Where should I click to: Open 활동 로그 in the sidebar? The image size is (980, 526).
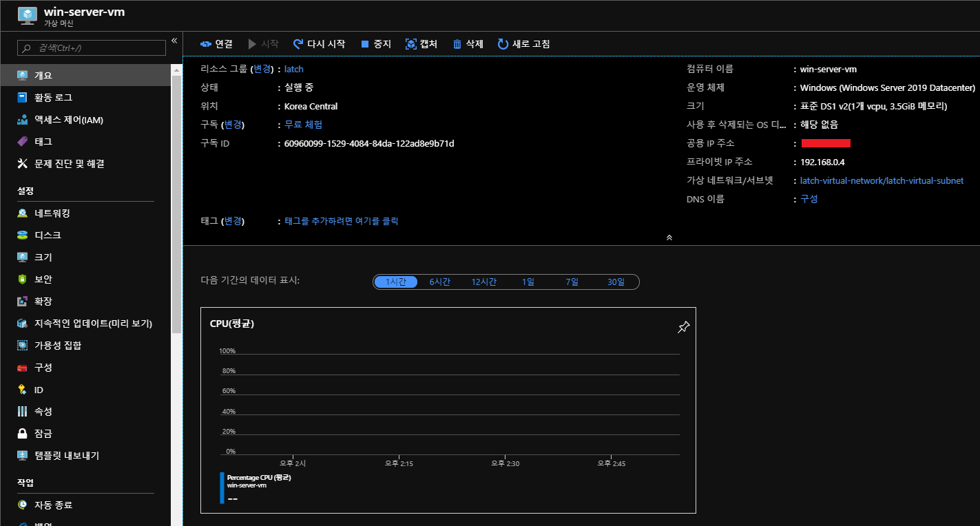tap(85, 98)
